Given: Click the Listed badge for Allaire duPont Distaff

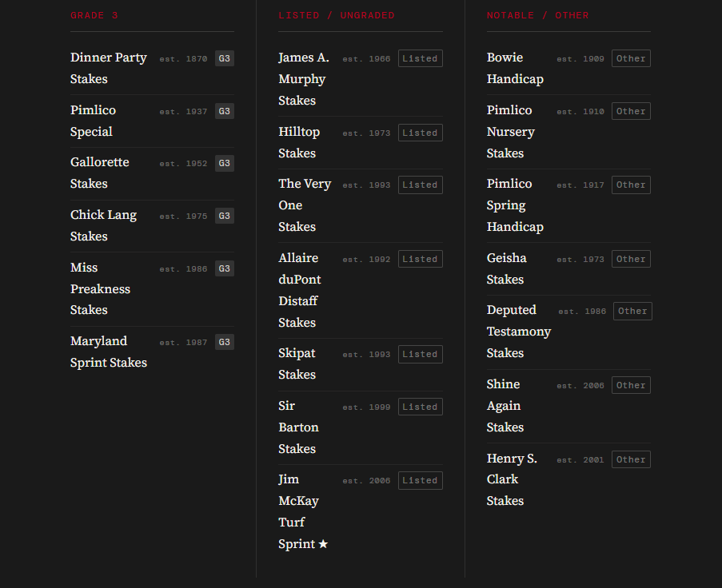Looking at the screenshot, I should click(x=420, y=259).
